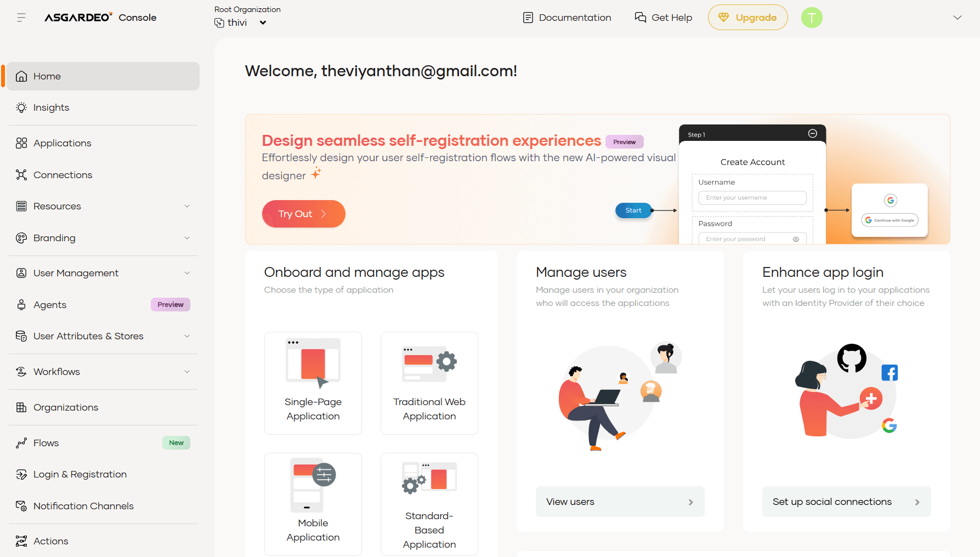Click the Upgrade button
The height and width of the screenshot is (557, 980).
[747, 18]
